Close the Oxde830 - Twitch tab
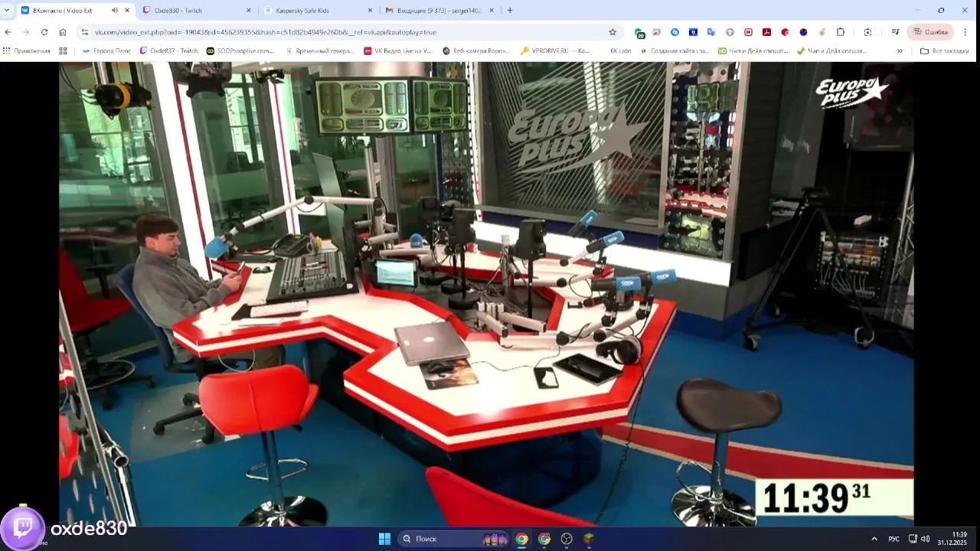 pyautogui.click(x=248, y=11)
